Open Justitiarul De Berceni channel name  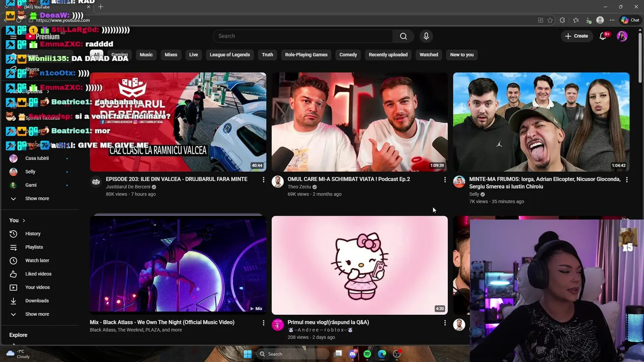pos(128,187)
